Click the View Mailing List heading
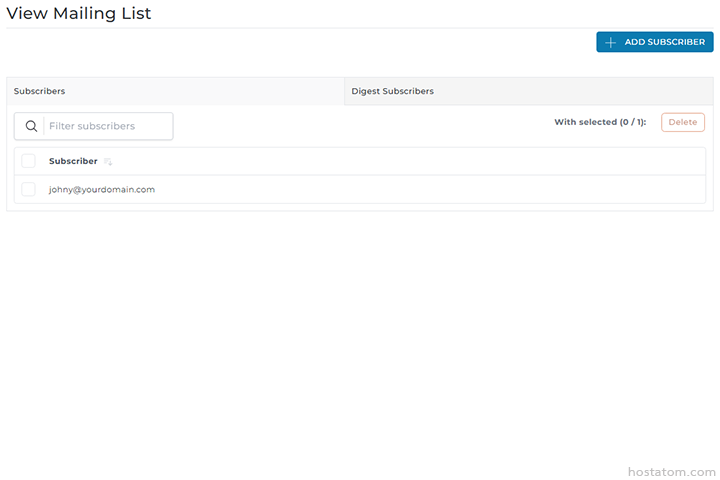 click(79, 14)
